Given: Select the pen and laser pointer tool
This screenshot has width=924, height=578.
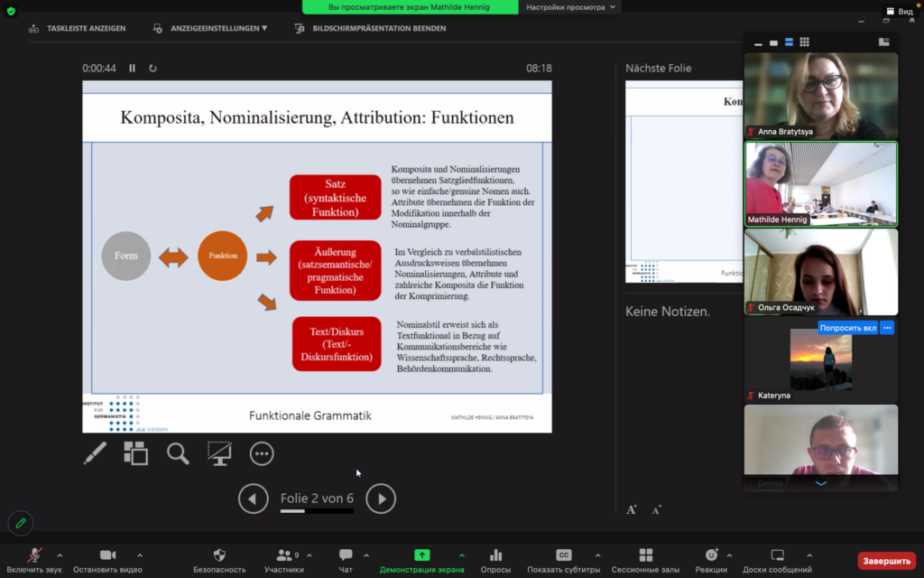Looking at the screenshot, I should (x=95, y=453).
